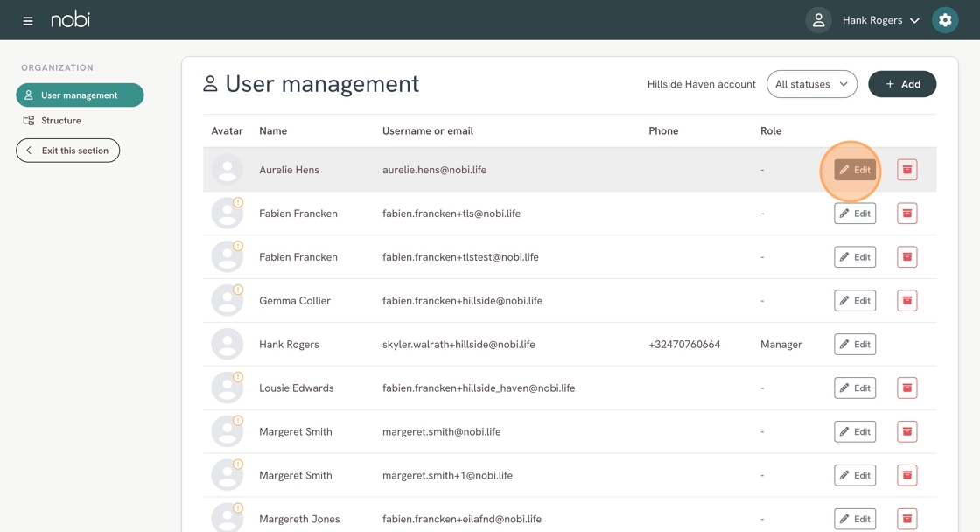Archive user Aurelie Hens
Screen dimensions: 980x532
click(x=906, y=170)
